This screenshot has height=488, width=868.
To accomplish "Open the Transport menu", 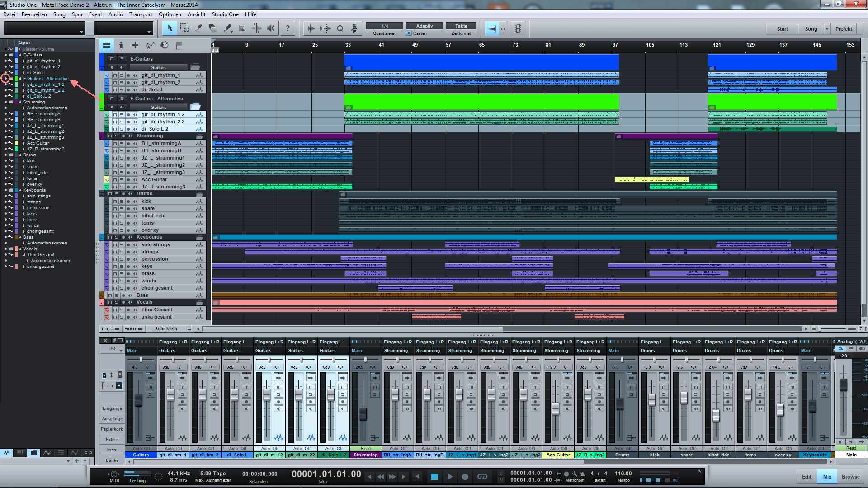I will (x=141, y=14).
